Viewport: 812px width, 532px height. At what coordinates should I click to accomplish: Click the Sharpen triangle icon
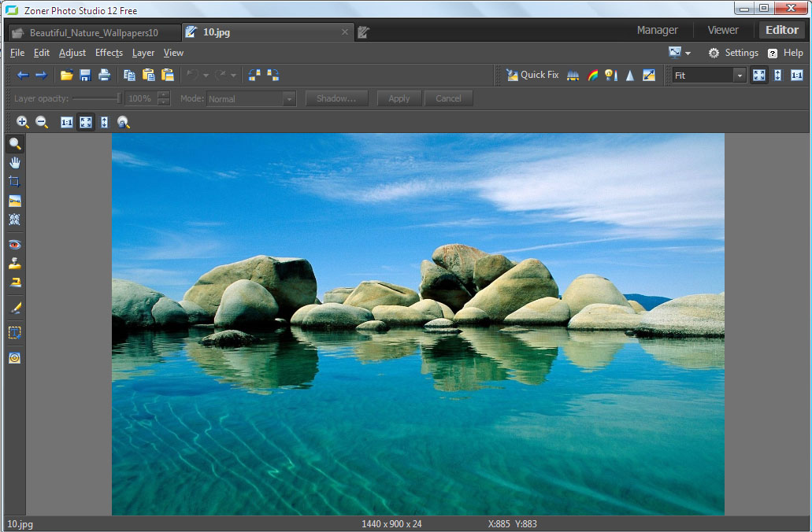click(x=630, y=76)
